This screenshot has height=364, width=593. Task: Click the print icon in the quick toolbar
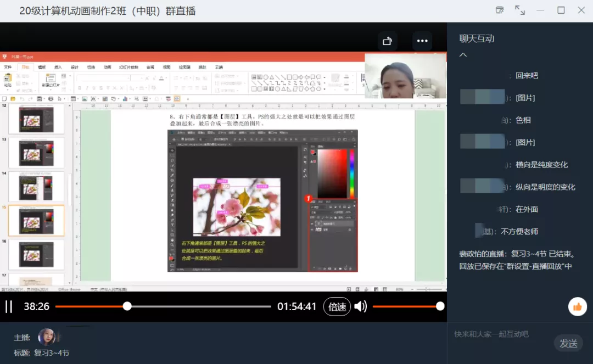51,99
